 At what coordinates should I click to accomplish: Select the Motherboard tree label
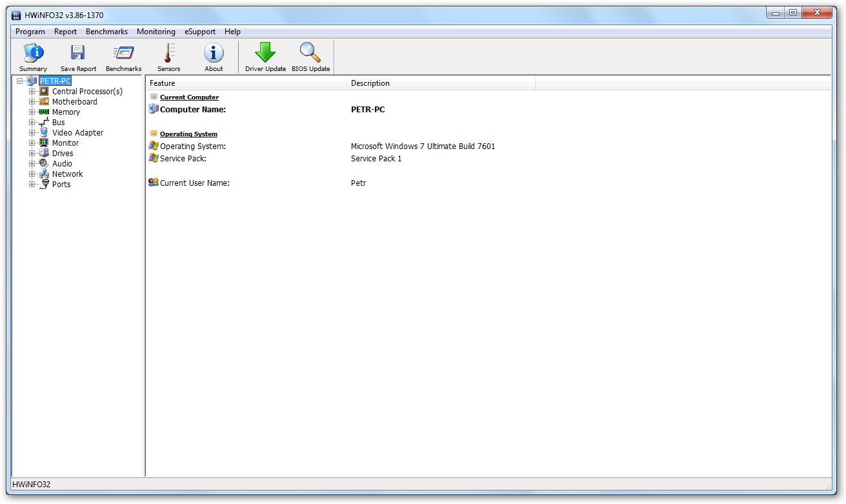[75, 102]
